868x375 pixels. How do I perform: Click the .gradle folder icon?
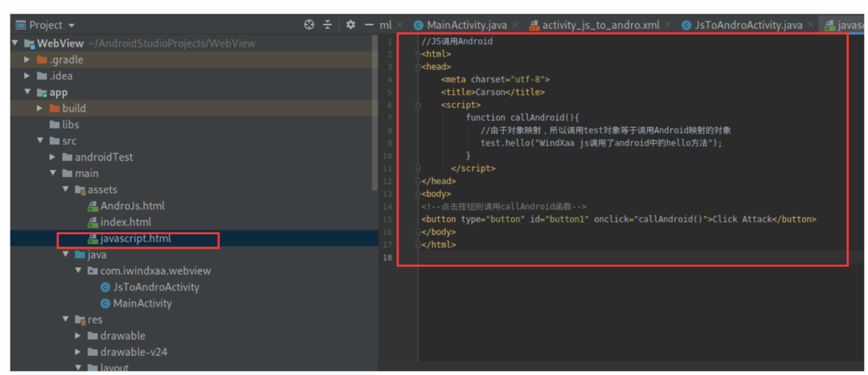click(42, 60)
